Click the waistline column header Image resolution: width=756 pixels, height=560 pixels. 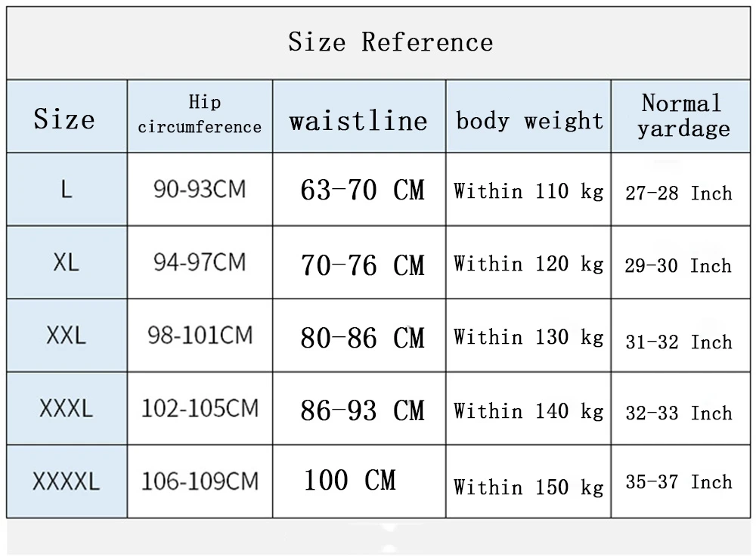[x=358, y=120]
